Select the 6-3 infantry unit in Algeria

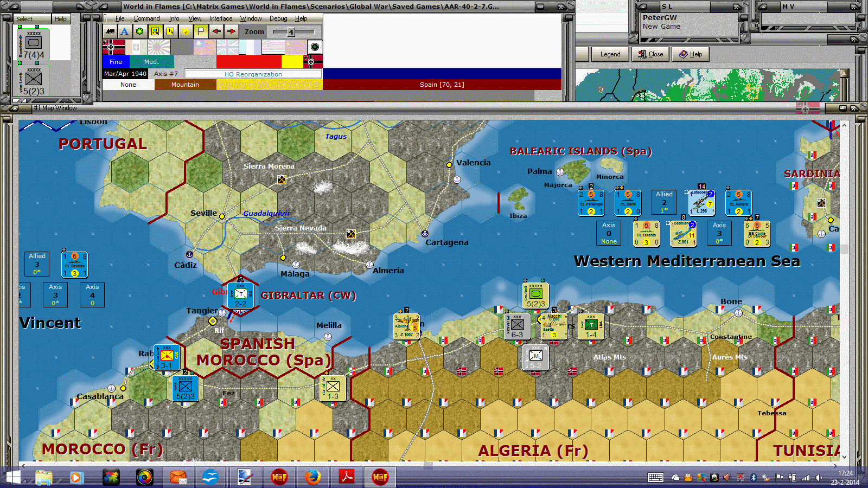518,326
